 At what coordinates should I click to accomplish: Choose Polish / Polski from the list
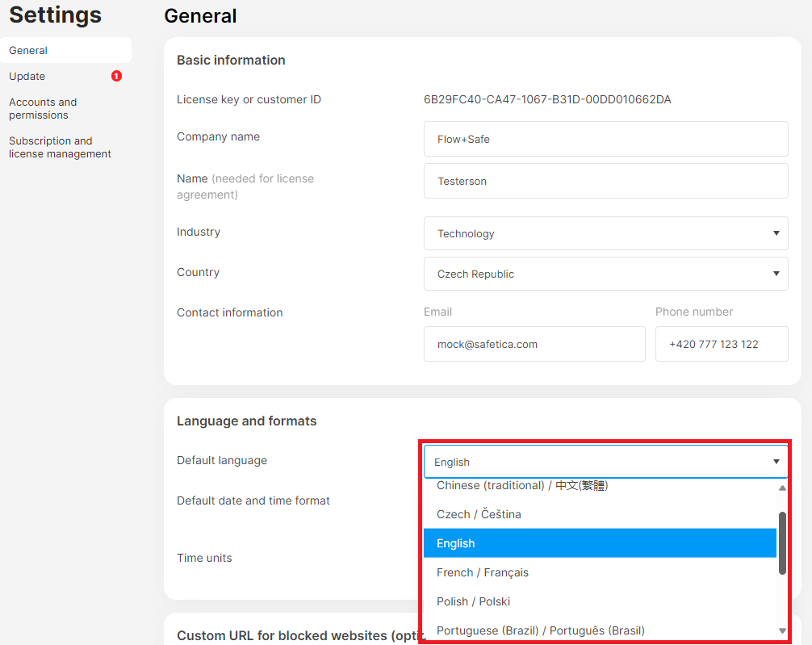[473, 601]
